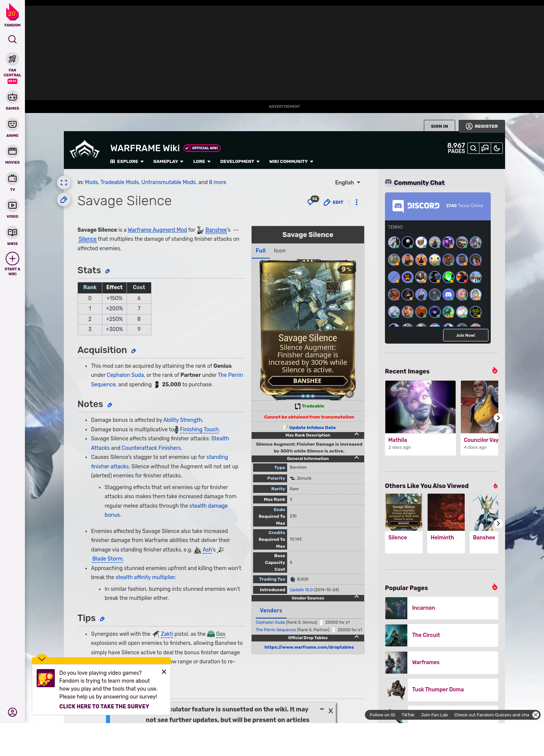Image resolution: width=544 pixels, height=756 pixels.
Task: Open the Lore dropdown menu
Action: pos(202,161)
